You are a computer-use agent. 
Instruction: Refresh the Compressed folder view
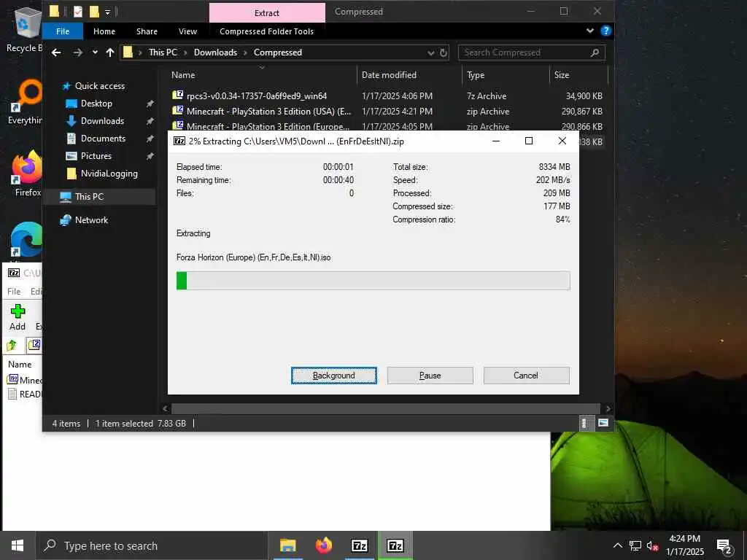pyautogui.click(x=444, y=52)
